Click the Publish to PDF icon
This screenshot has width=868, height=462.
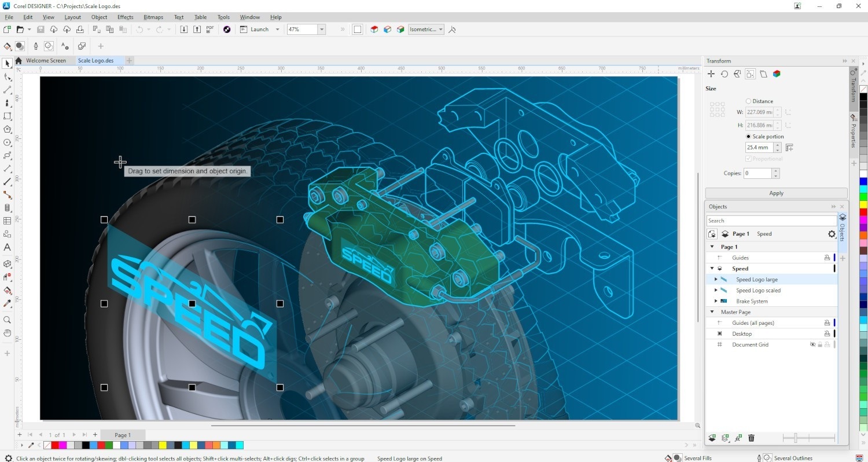tap(210, 30)
